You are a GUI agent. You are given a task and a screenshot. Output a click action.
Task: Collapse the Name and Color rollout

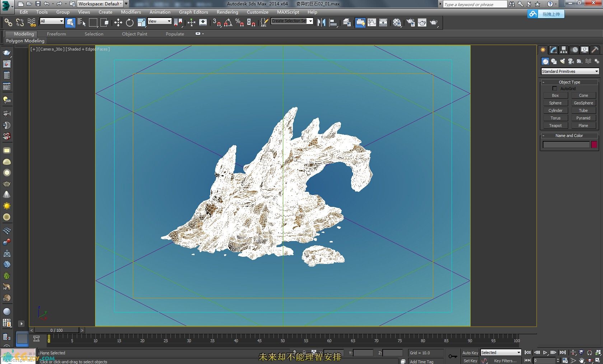[569, 136]
